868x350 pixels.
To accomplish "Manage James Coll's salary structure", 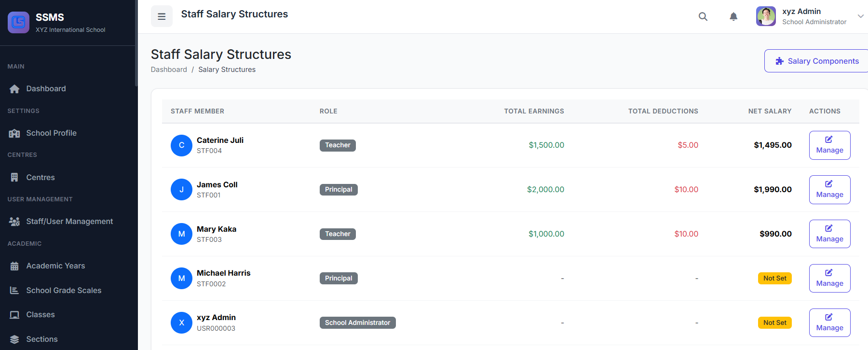I will click(829, 190).
